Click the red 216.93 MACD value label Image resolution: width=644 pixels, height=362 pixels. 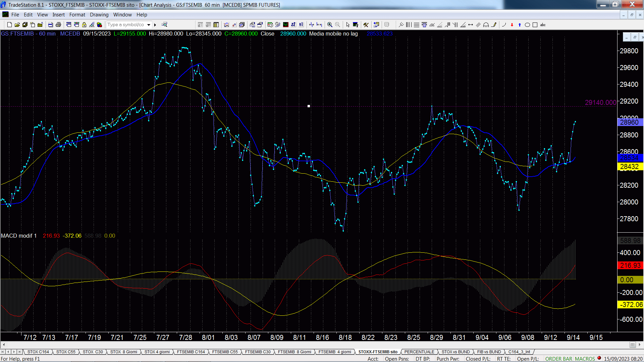[x=630, y=265]
